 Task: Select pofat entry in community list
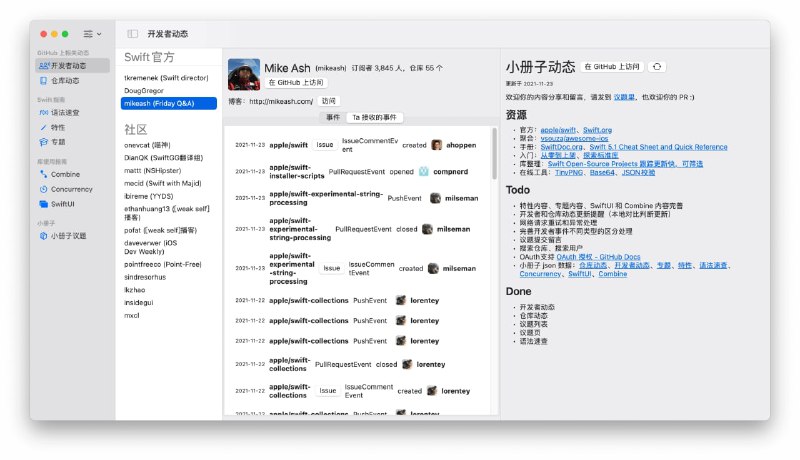click(168, 230)
